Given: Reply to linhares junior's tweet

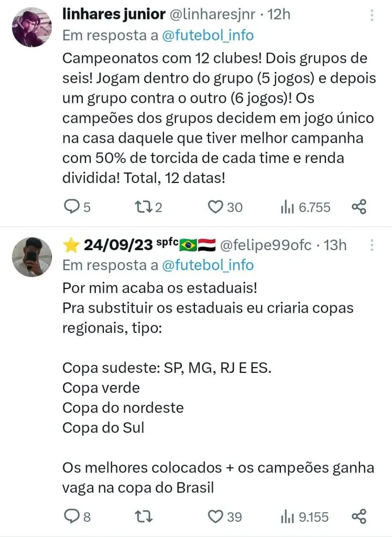Looking at the screenshot, I should (x=71, y=207).
